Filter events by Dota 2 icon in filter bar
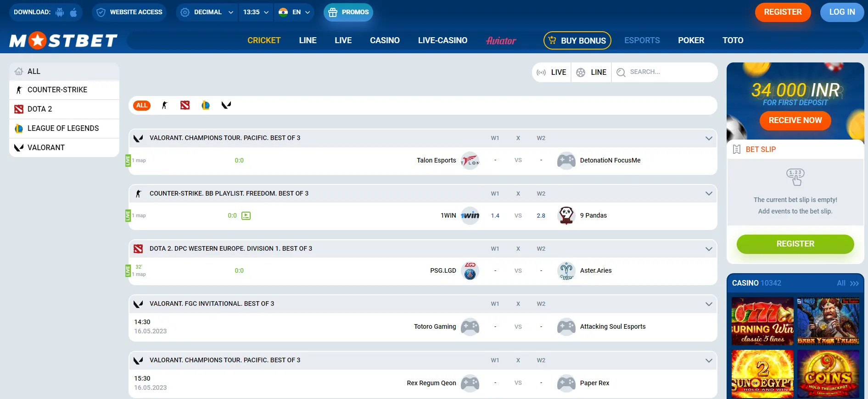Viewport: 868px width, 399px height. tap(185, 106)
